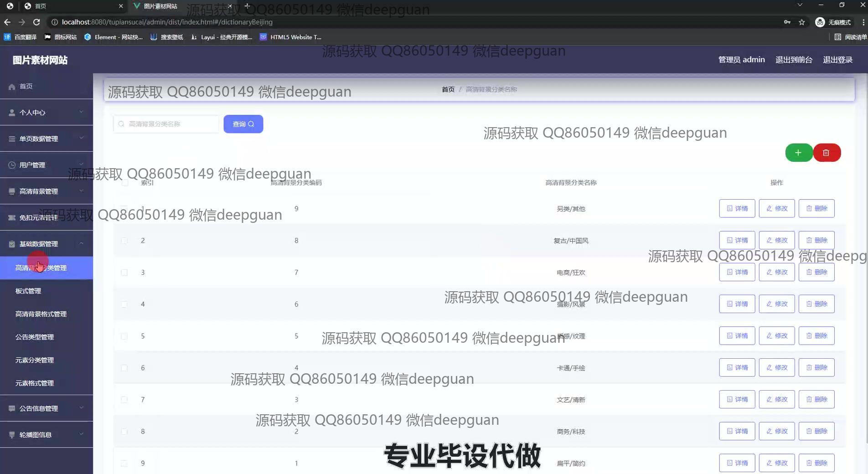This screenshot has height=474, width=868.
Task: Click the home icon beside 首页 in sidebar
Action: [12, 87]
